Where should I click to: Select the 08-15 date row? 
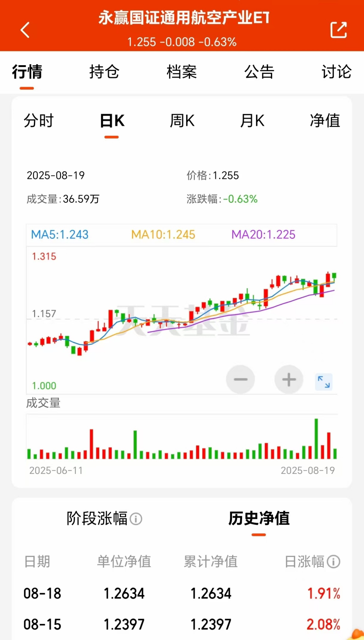pyautogui.click(x=182, y=624)
